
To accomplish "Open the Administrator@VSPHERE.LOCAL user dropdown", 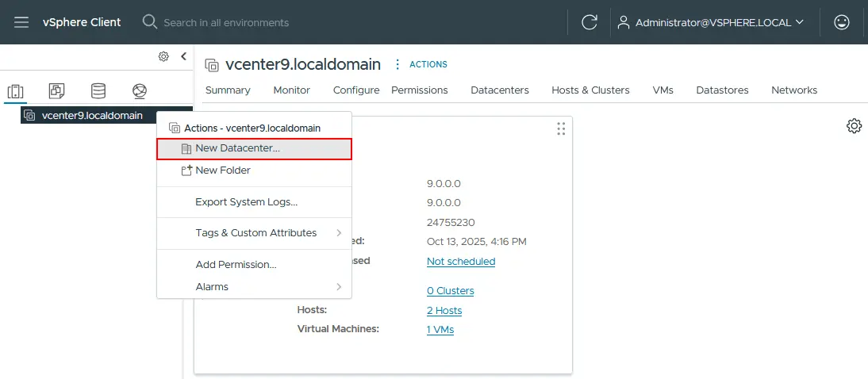I will (719, 23).
